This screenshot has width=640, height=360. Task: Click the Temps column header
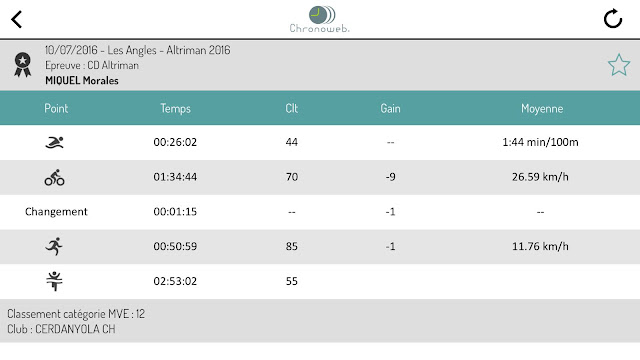175,108
